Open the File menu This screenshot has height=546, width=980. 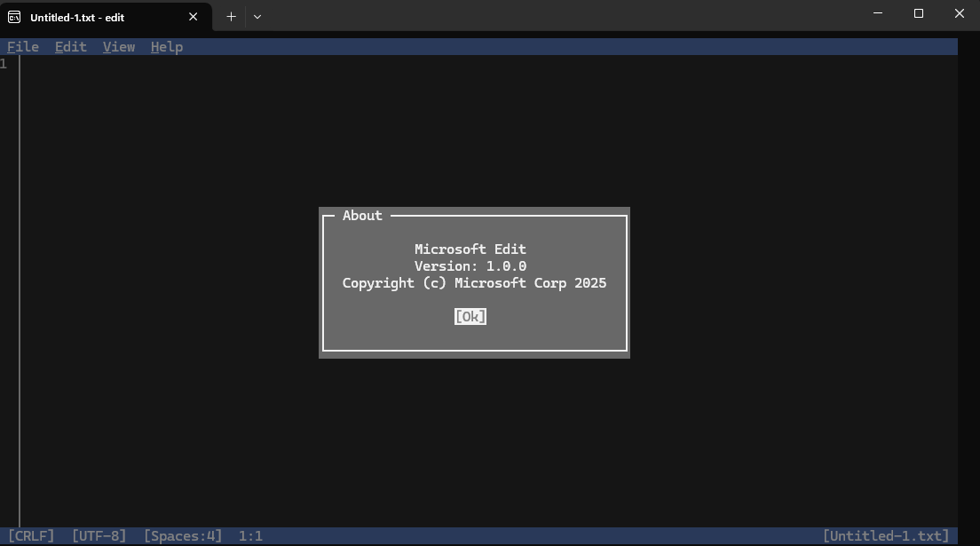click(23, 47)
